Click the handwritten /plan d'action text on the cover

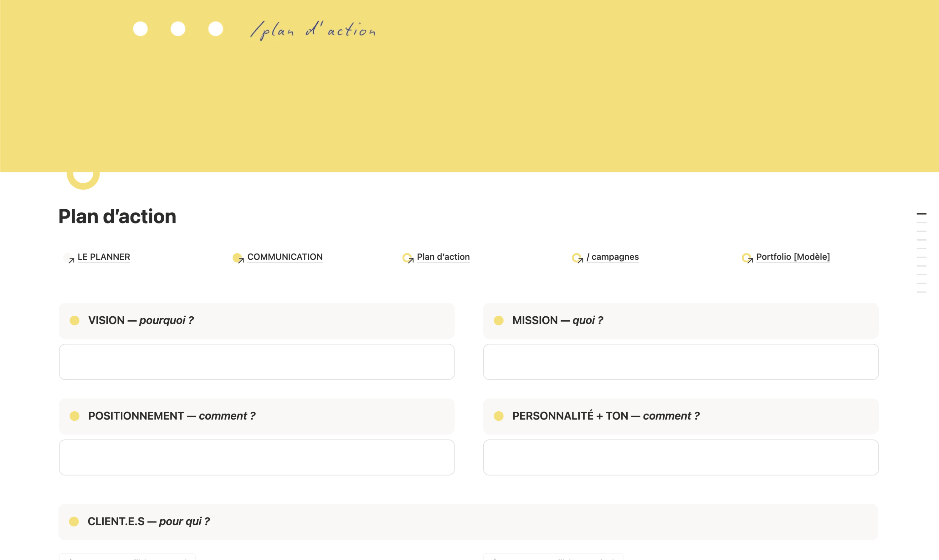314,30
